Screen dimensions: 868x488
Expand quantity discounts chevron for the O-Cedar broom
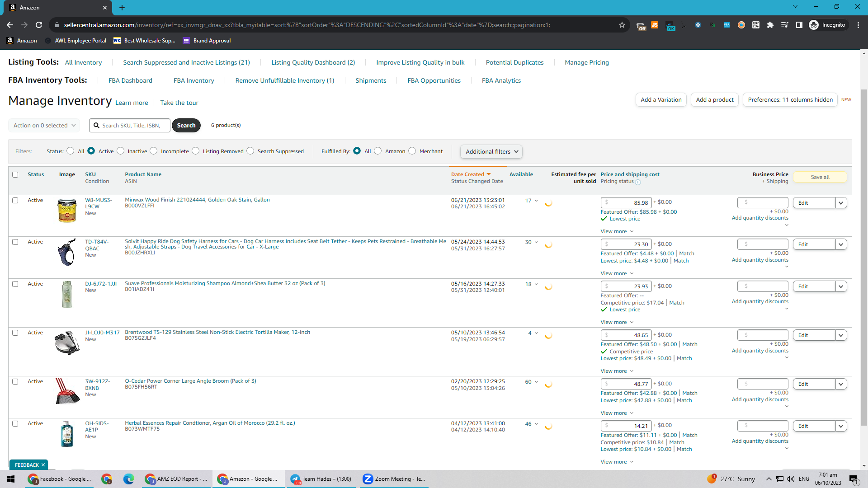(787, 406)
